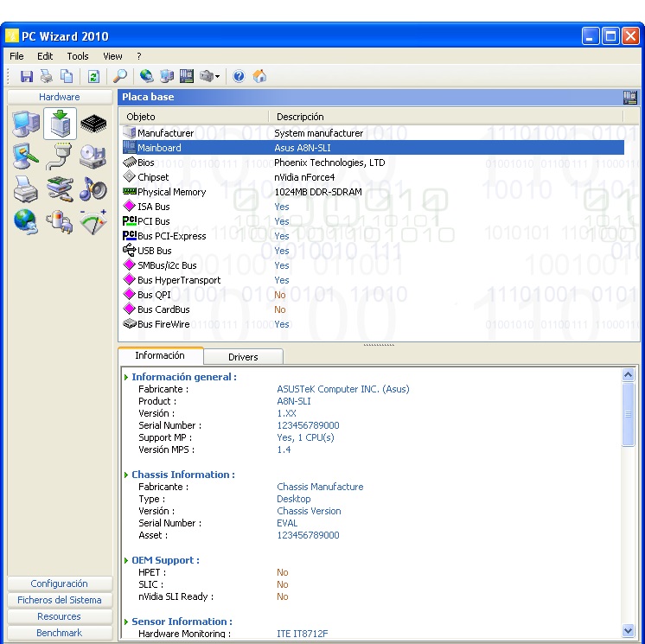Switch to the Drivers tab
The image size is (645, 644).
243,356
